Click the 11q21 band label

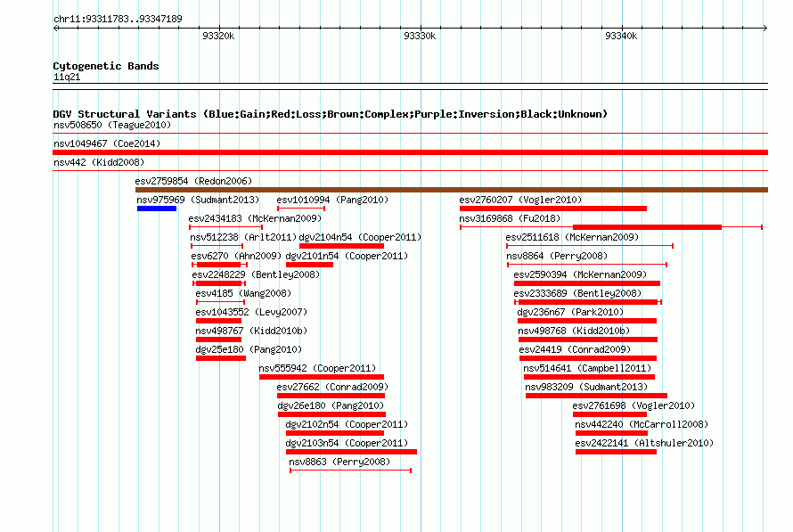[x=67, y=77]
